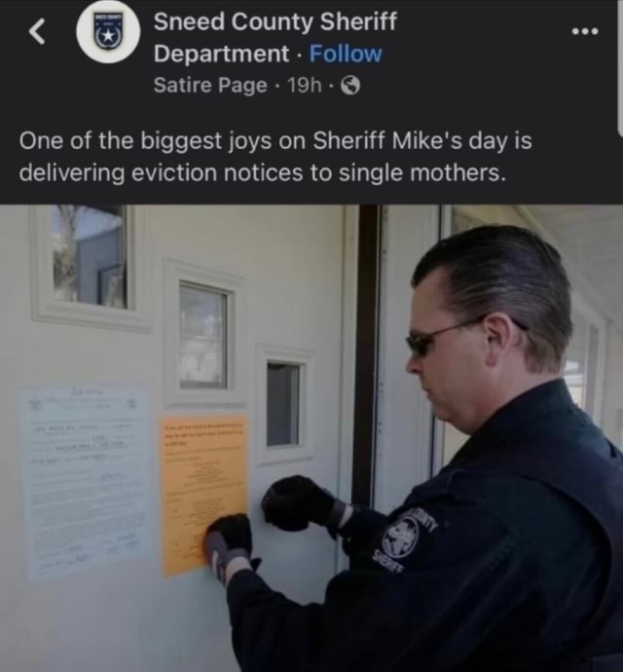
Task: Open the Sneed County Sheriff page name
Action: 275,37
